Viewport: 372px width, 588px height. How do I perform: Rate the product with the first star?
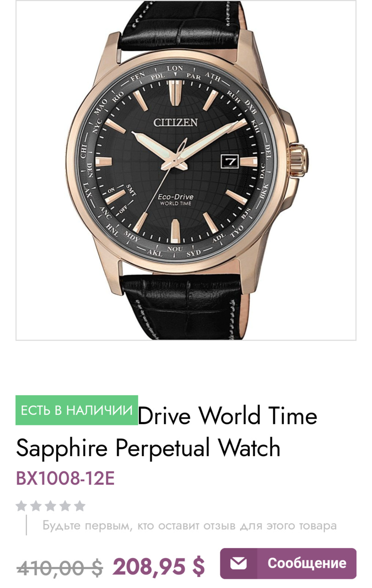[21, 506]
